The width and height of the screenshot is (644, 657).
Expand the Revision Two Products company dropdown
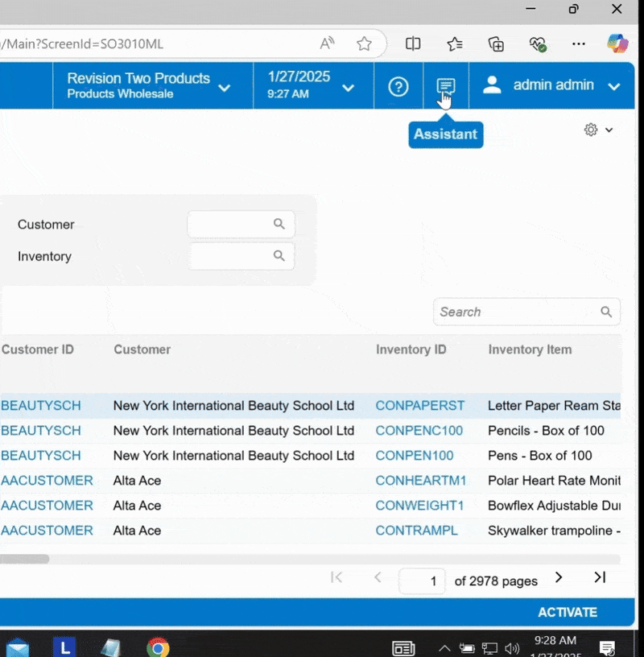(224, 90)
